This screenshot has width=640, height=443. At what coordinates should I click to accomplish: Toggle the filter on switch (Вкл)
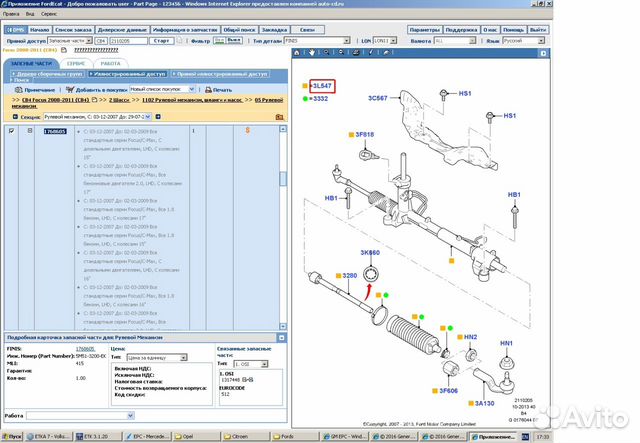tap(219, 40)
